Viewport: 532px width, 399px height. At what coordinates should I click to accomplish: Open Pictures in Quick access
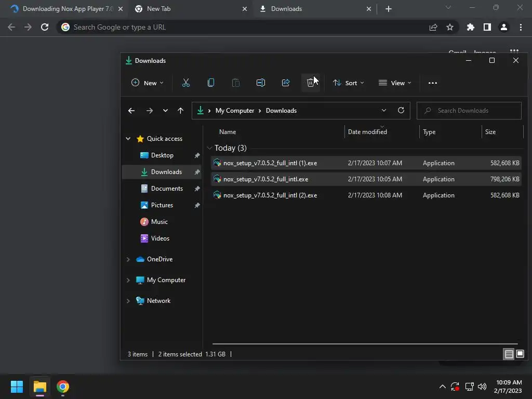(162, 205)
